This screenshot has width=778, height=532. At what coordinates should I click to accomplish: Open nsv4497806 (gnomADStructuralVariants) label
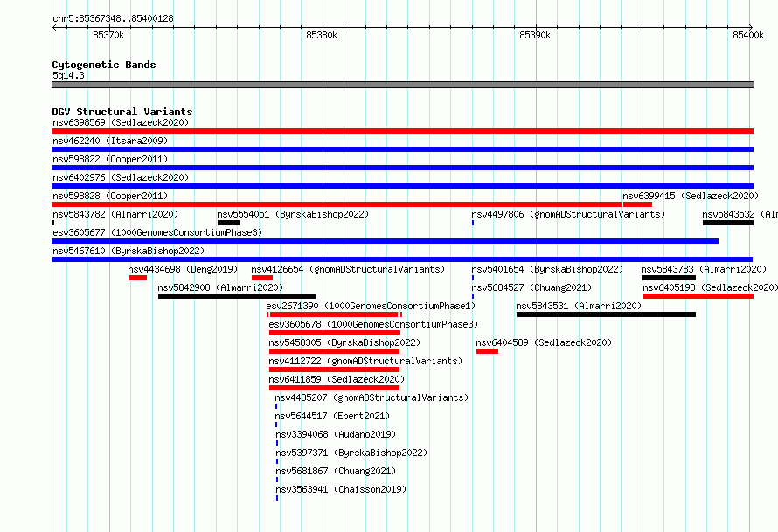point(568,214)
